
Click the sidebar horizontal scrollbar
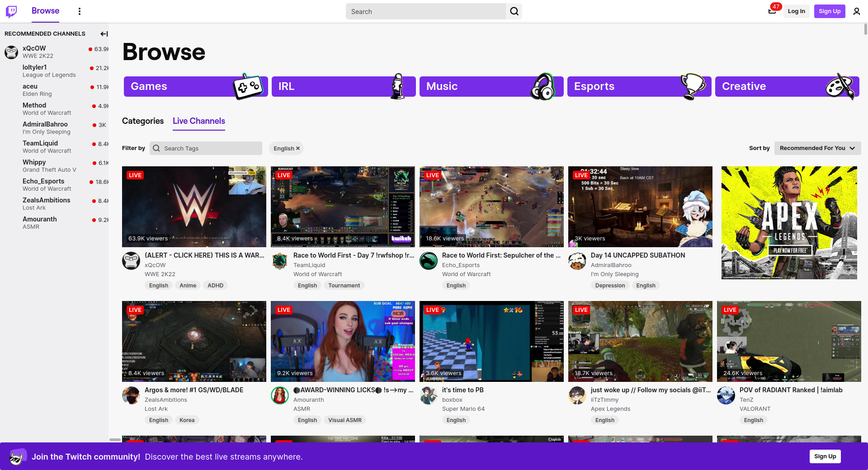(115, 440)
